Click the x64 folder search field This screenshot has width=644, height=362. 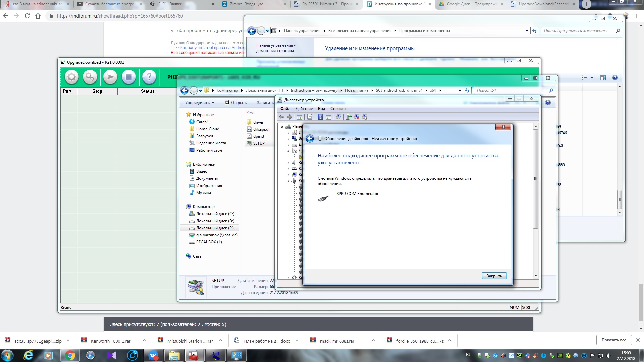[511, 90]
